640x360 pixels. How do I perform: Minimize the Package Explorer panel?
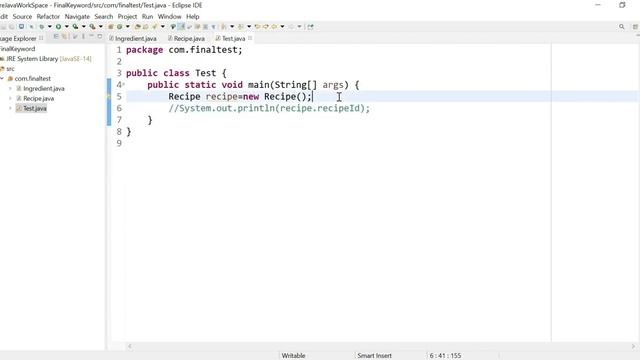[x=91, y=37]
